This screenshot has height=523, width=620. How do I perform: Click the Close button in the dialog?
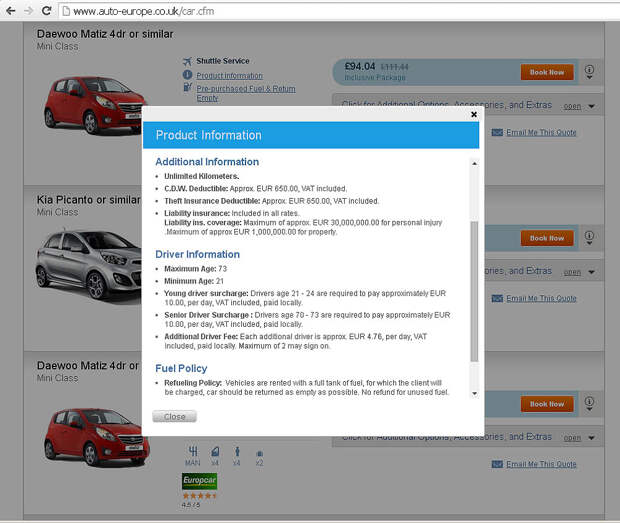point(174,417)
